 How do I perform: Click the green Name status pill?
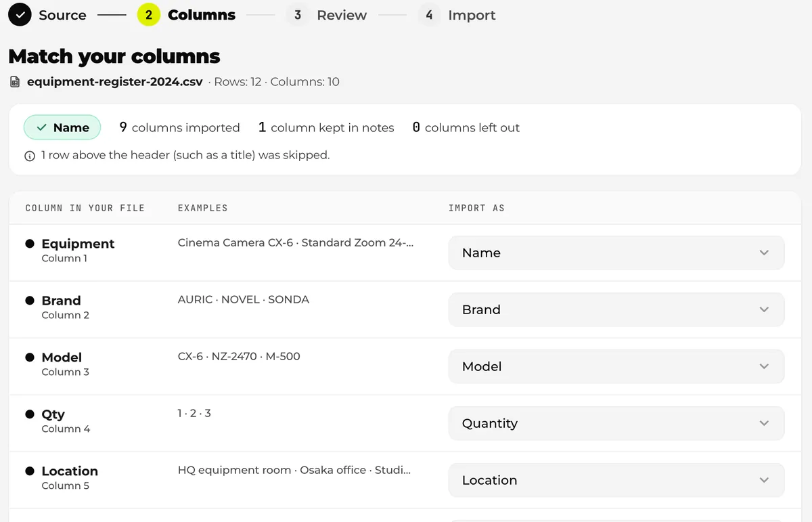pos(62,127)
